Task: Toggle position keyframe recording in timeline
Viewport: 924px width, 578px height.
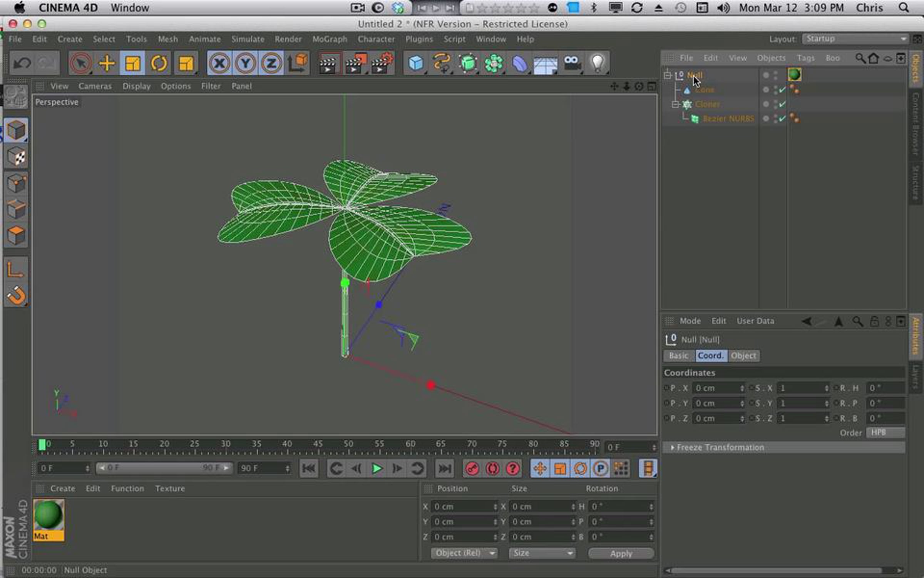Action: [x=540, y=469]
